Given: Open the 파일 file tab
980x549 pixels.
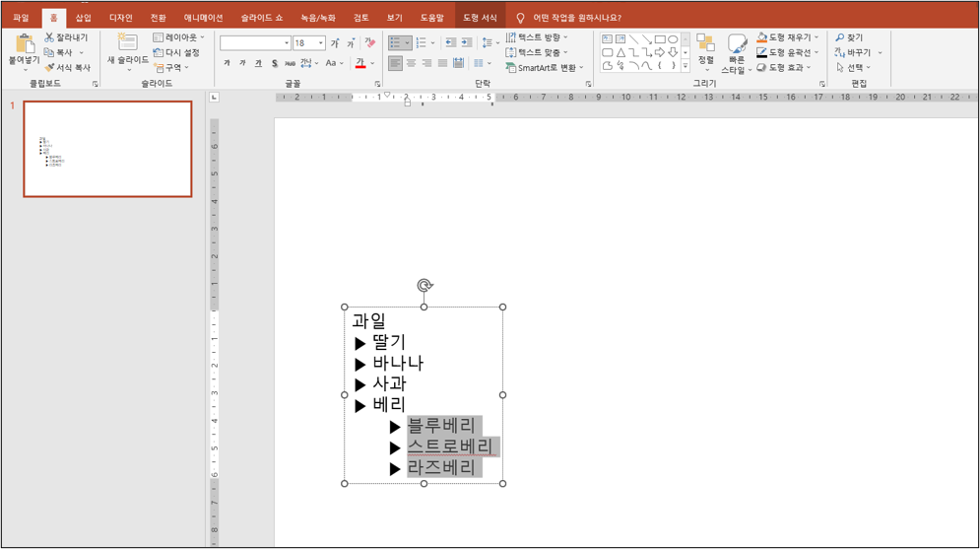Looking at the screenshot, I should (21, 18).
